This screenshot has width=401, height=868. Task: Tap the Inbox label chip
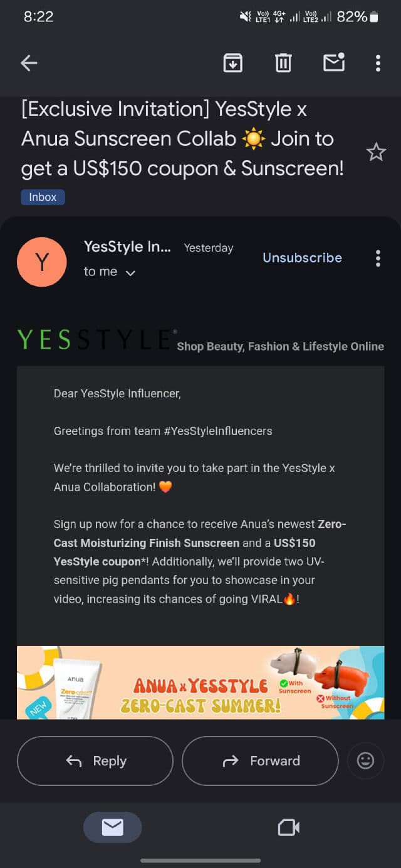click(43, 197)
